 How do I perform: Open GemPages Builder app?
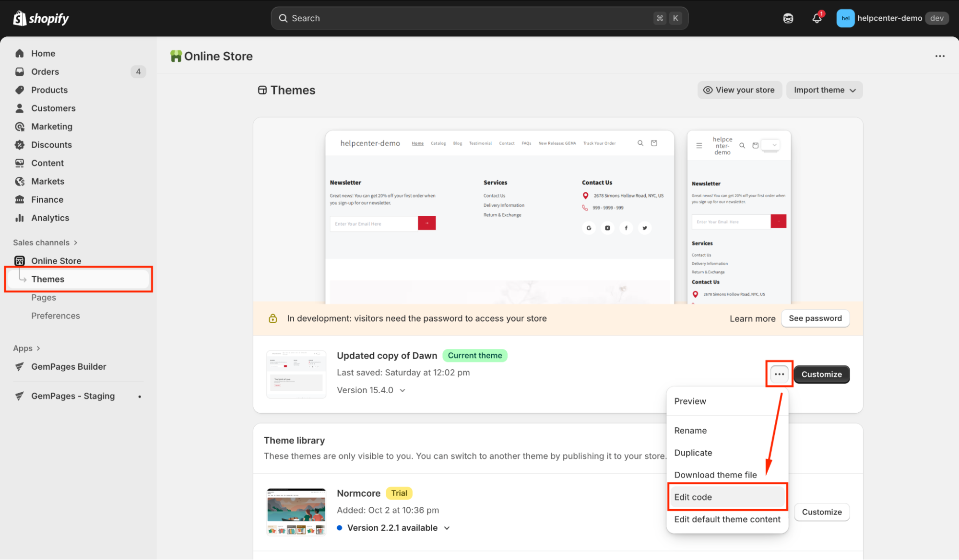point(69,366)
